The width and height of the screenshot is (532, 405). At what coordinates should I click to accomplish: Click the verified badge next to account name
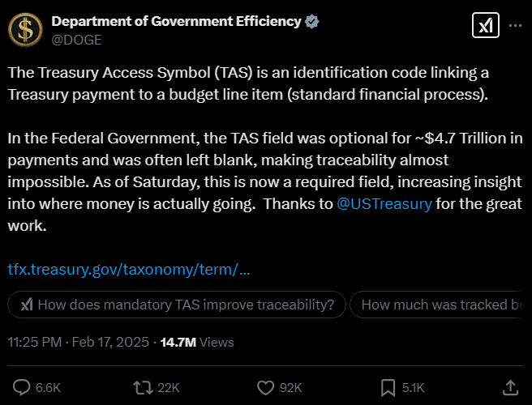[312, 23]
